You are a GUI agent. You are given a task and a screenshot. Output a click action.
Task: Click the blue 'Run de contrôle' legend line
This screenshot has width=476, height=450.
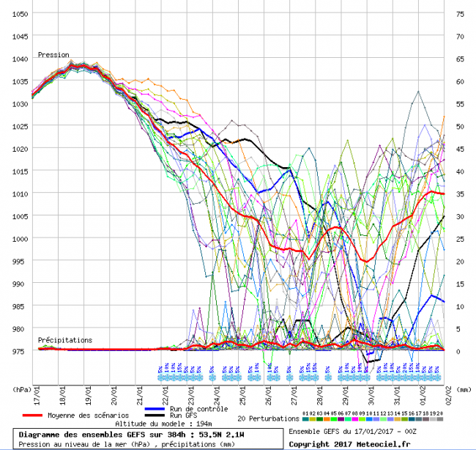pos(155,409)
